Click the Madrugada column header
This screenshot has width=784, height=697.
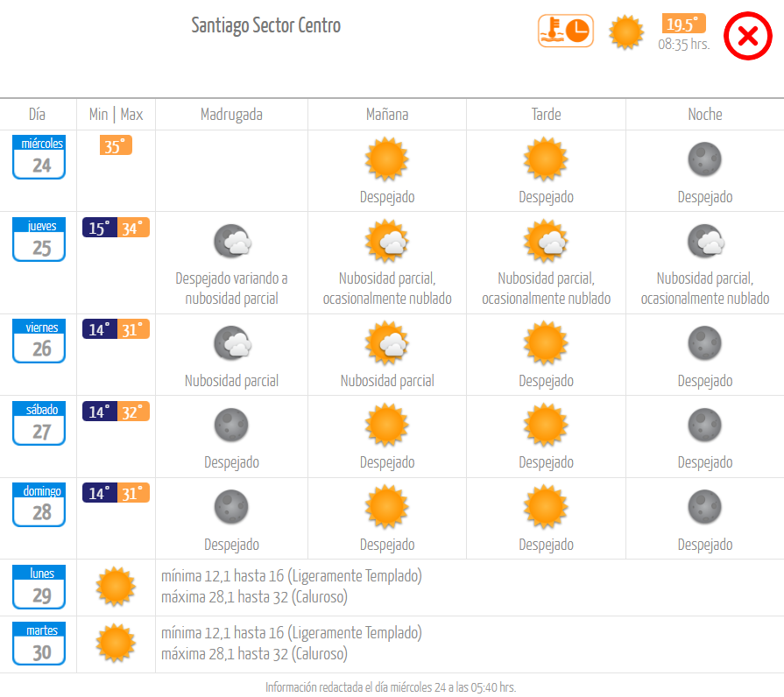coord(231,115)
